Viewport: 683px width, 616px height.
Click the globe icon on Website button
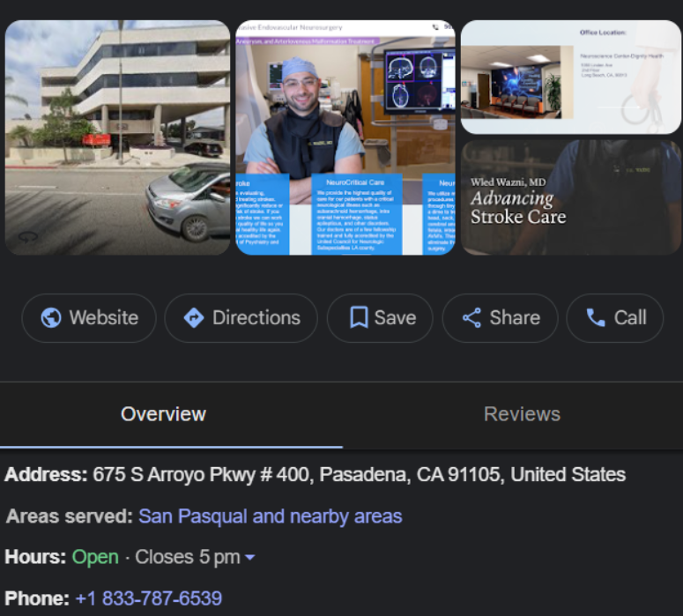coord(51,318)
